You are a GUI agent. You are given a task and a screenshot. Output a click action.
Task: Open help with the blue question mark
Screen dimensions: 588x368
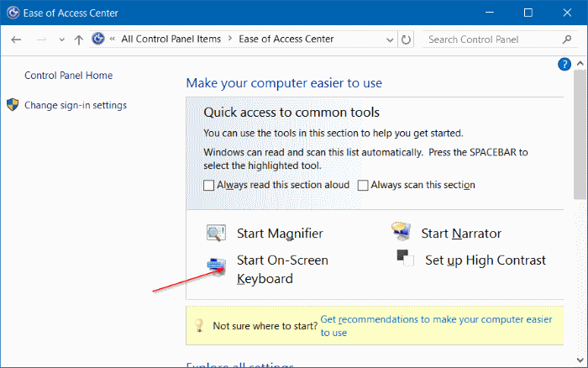tap(564, 65)
